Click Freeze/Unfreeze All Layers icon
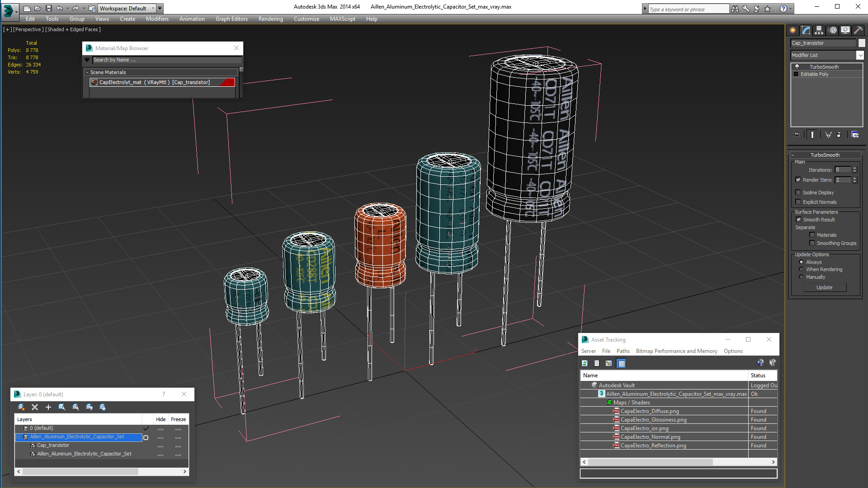The width and height of the screenshot is (868, 488). (x=103, y=407)
